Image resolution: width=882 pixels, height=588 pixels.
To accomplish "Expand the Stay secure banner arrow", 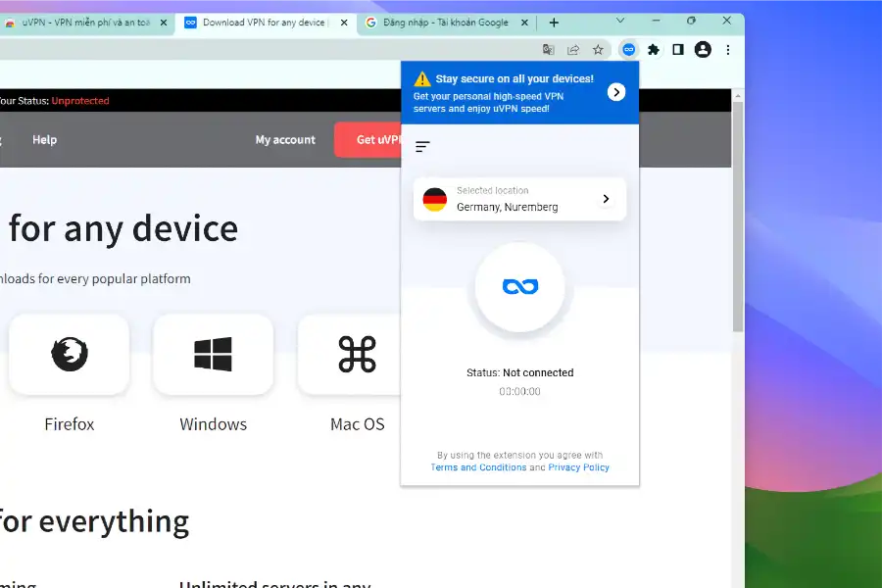I will [x=616, y=91].
